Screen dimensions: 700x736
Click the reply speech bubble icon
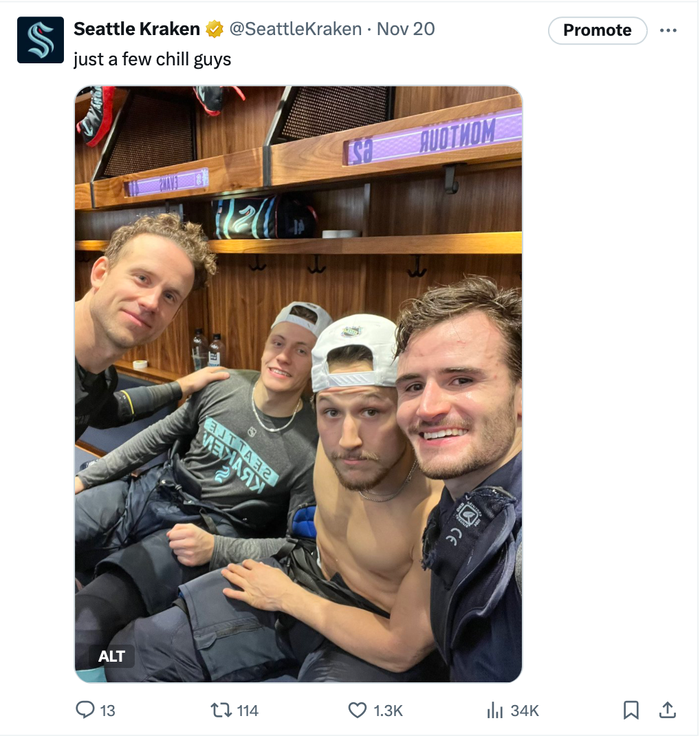(85, 710)
